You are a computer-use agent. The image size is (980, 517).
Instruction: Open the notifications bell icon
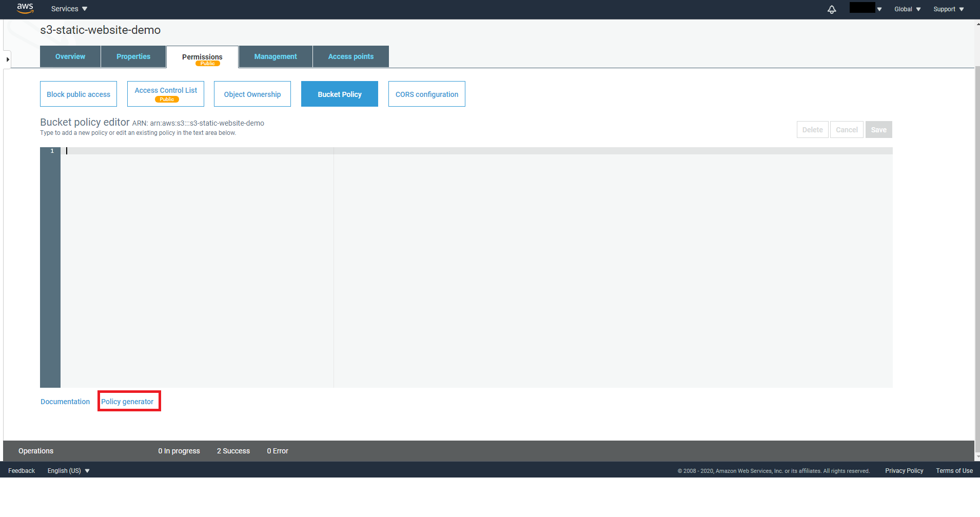click(832, 9)
